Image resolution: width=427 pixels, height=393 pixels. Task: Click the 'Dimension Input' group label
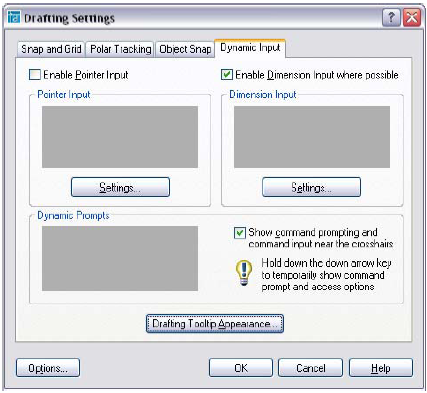263,94
